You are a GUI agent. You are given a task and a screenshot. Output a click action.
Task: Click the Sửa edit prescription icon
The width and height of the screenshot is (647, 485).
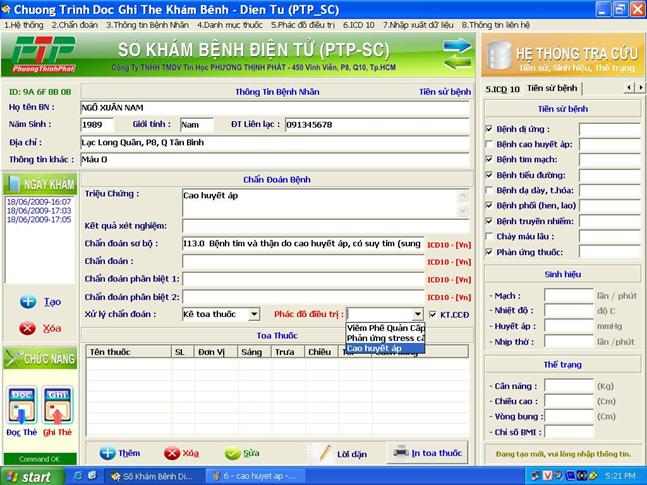point(232,453)
